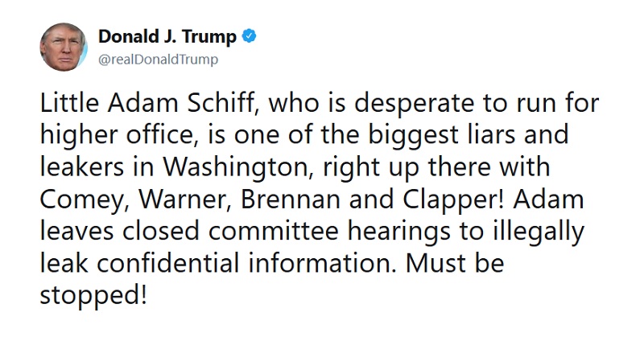Select the word "Warner" in the tweet
This screenshot has height=337, width=644.
tap(187, 199)
